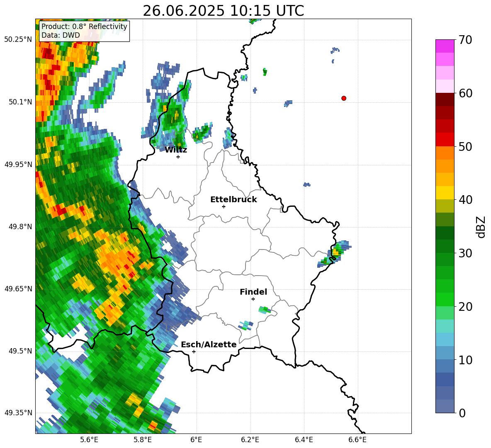
Task: Click the colorbar 0 tick label
Action: (462, 413)
